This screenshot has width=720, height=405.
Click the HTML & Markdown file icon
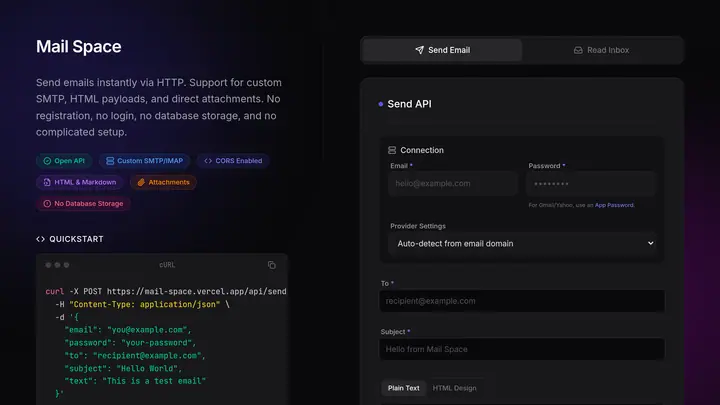pyautogui.click(x=47, y=182)
